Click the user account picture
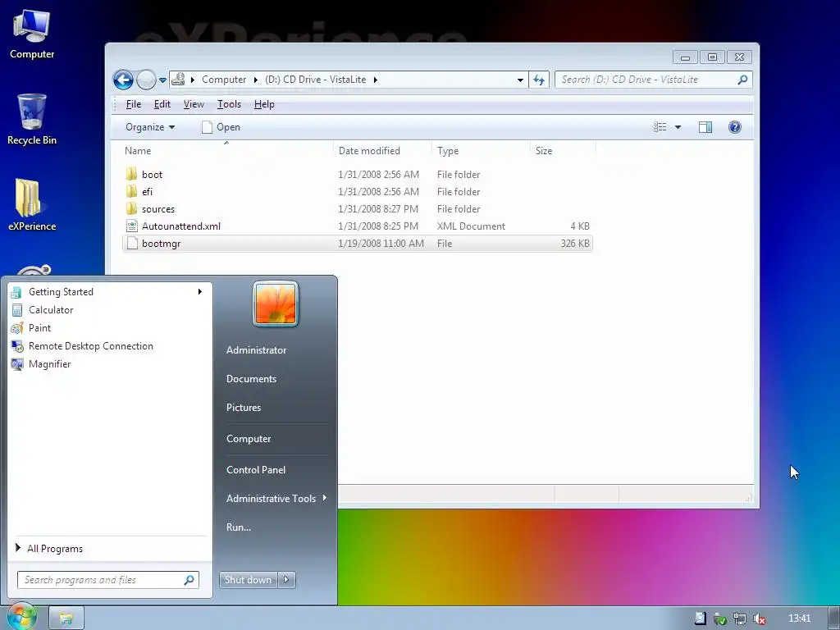The height and width of the screenshot is (630, 840). [276, 304]
